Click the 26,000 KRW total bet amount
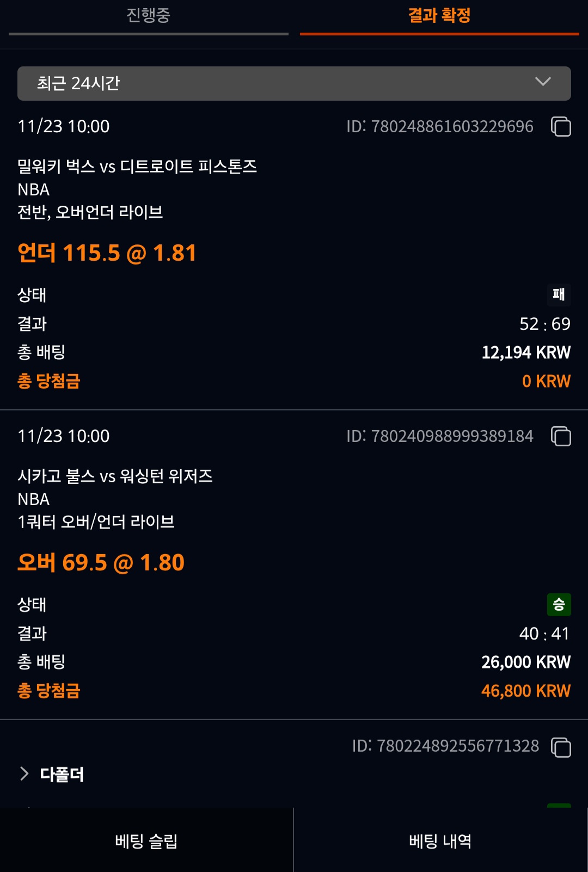 click(525, 662)
